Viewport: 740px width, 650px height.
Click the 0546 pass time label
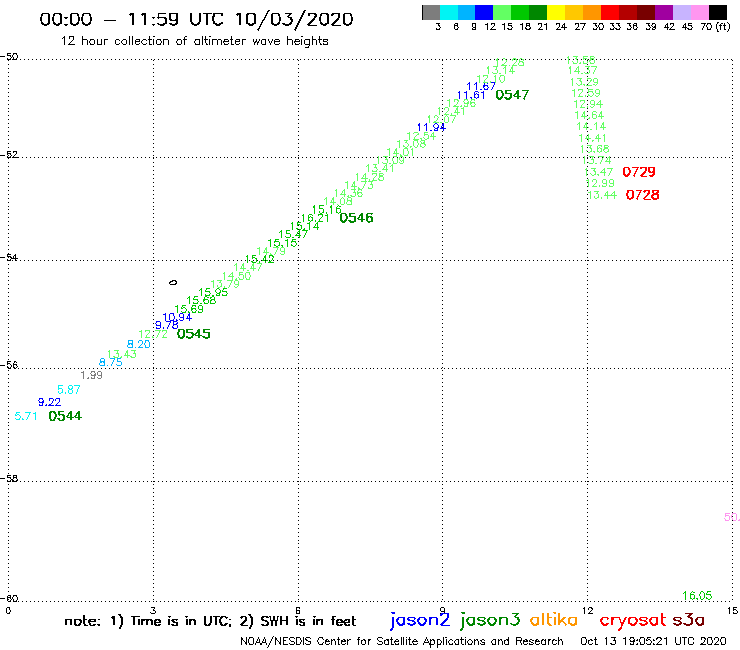click(x=356, y=218)
